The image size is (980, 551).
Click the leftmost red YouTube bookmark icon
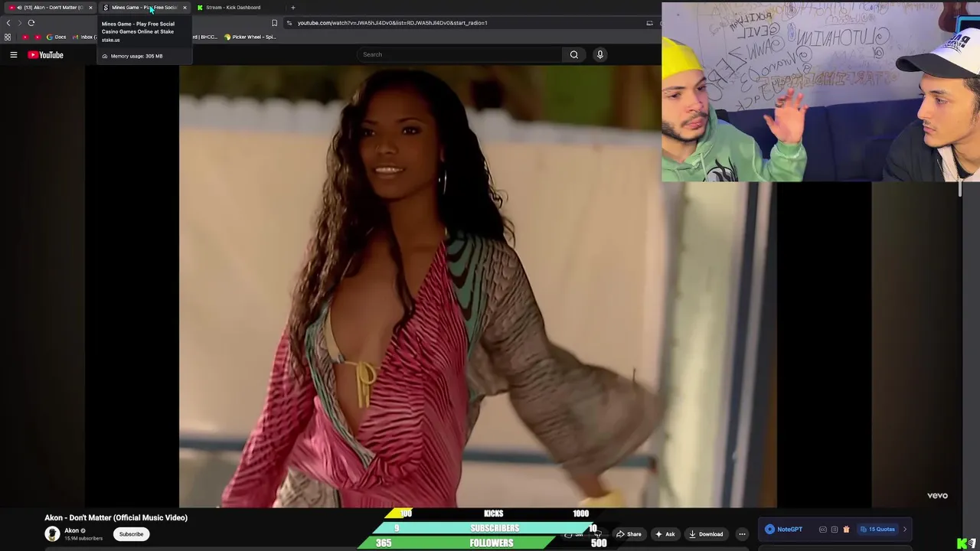coord(25,37)
